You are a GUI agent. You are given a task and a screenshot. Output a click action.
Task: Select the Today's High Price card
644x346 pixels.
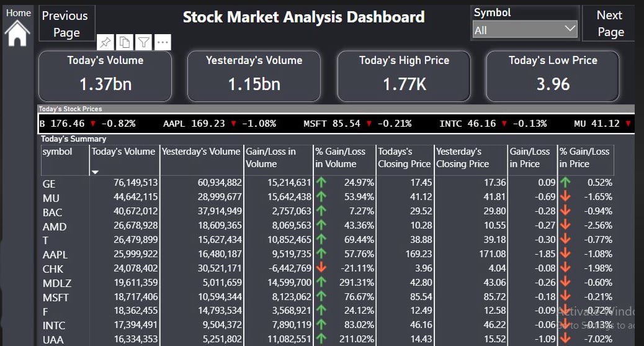click(x=404, y=76)
